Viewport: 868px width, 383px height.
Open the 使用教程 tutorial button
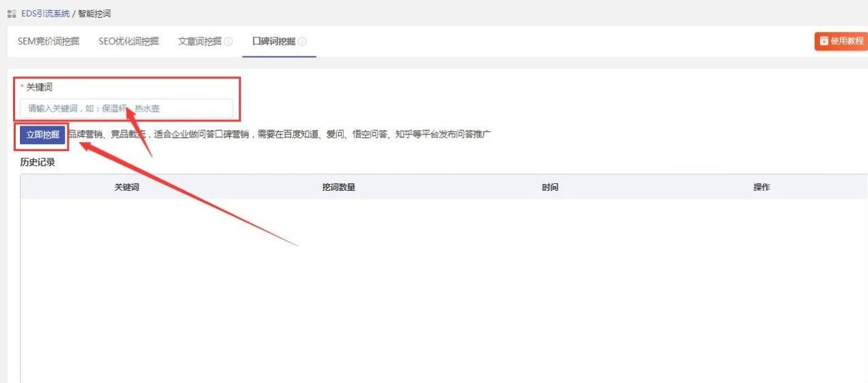[x=841, y=41]
